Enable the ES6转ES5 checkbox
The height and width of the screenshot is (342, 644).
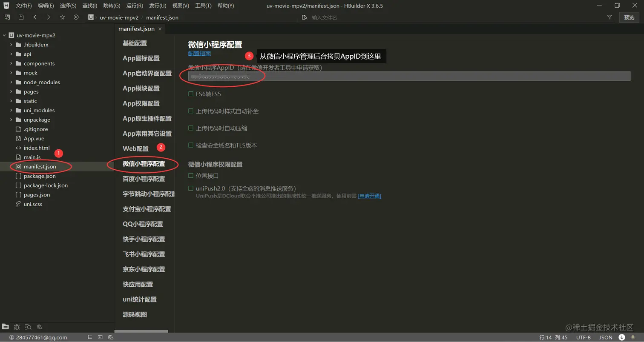click(191, 94)
